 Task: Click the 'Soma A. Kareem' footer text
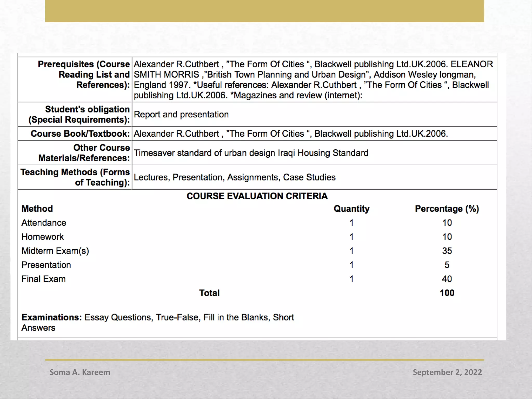point(80,372)
